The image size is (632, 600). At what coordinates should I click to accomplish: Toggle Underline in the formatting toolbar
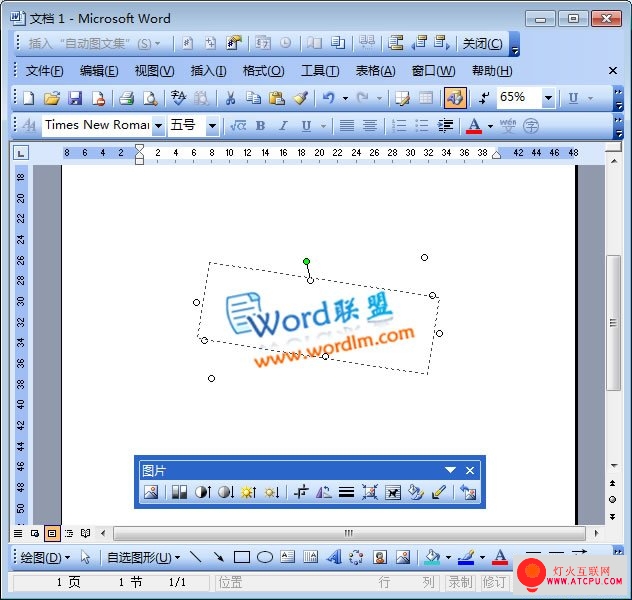306,126
